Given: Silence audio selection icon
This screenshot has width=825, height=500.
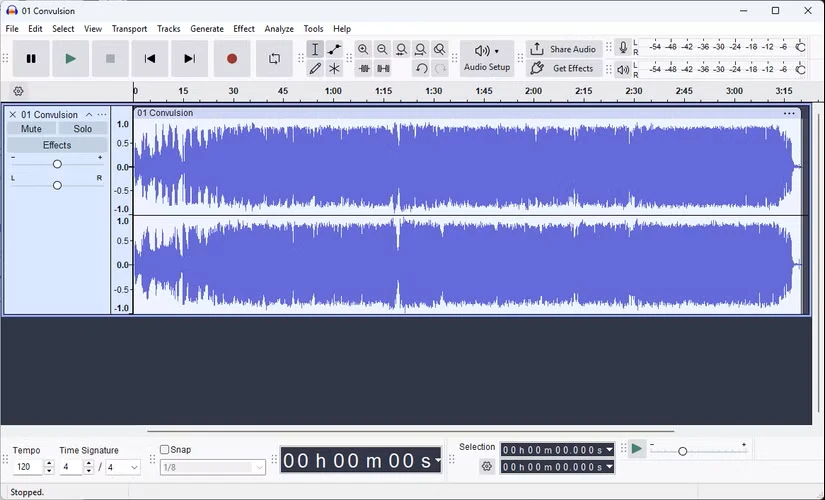Looking at the screenshot, I should click(x=384, y=68).
